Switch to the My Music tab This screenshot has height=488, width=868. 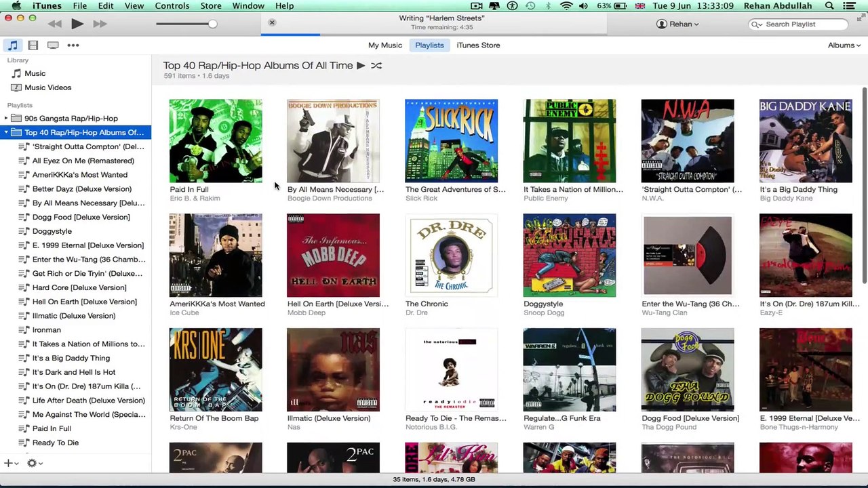pos(385,45)
